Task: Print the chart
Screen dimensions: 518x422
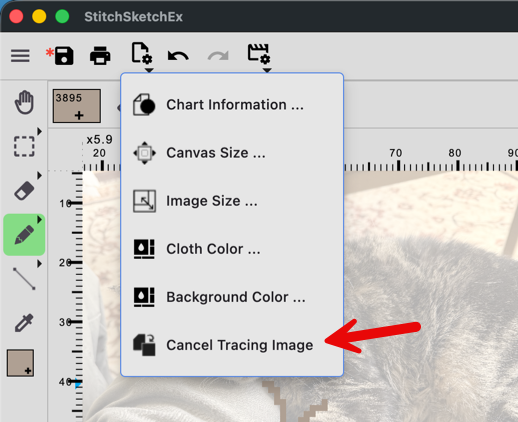Action: click(x=100, y=56)
